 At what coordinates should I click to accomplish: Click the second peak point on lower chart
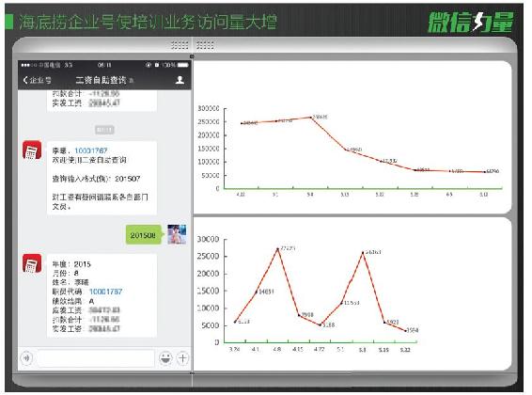[x=363, y=252]
